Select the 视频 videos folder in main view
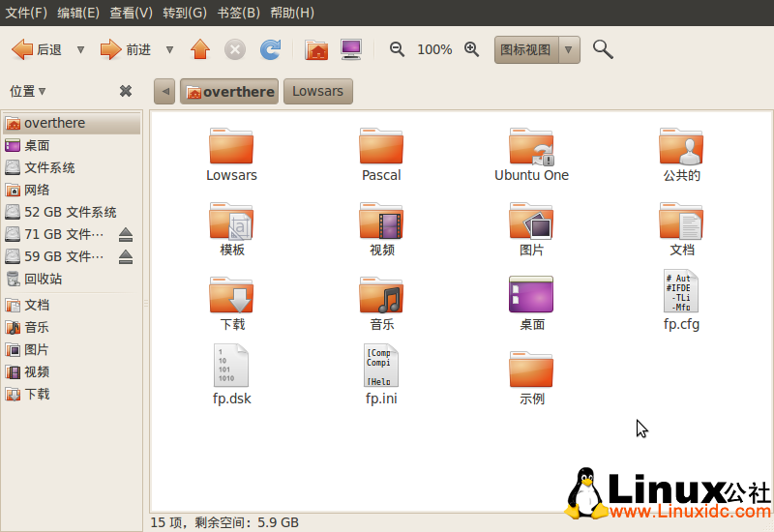This screenshot has height=532, width=774. pos(381,222)
